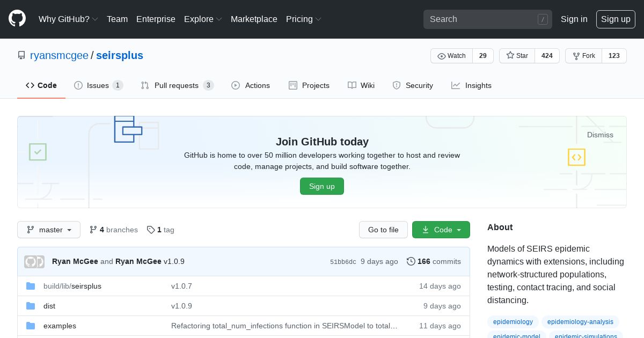Open Enterprise in the header
The width and height of the screenshot is (644, 338).
pyautogui.click(x=156, y=19)
